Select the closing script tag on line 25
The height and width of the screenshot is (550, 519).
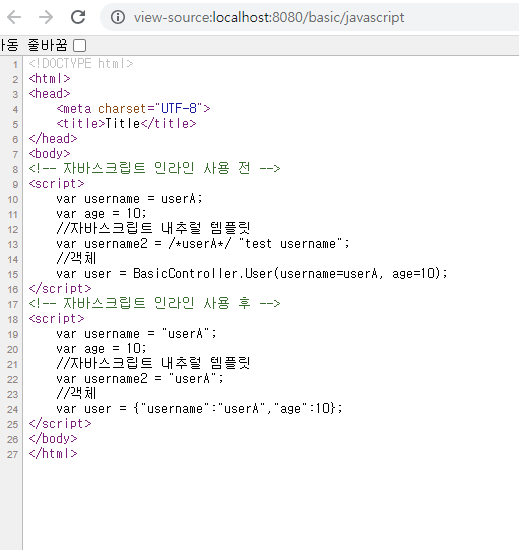[x=60, y=424]
